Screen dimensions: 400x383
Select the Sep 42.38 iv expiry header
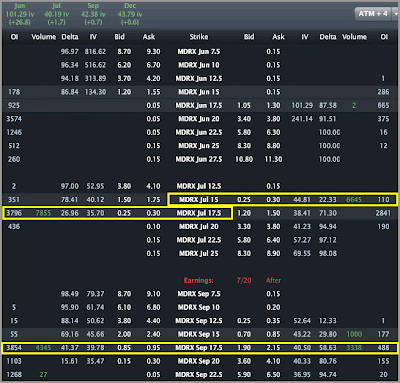point(93,14)
